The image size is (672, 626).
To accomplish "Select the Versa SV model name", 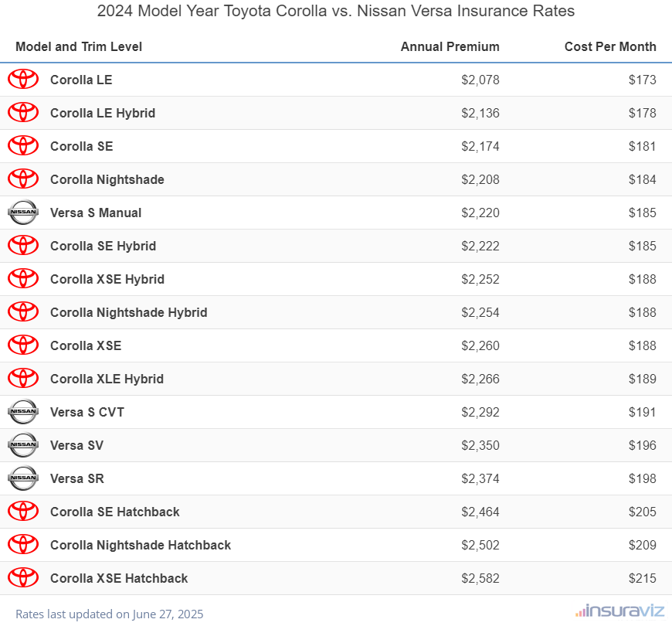I will tap(77, 445).
